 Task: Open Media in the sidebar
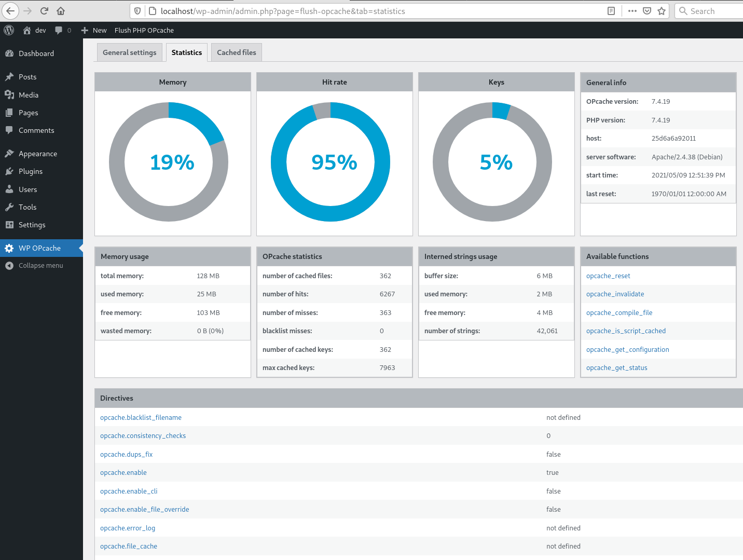click(42, 95)
